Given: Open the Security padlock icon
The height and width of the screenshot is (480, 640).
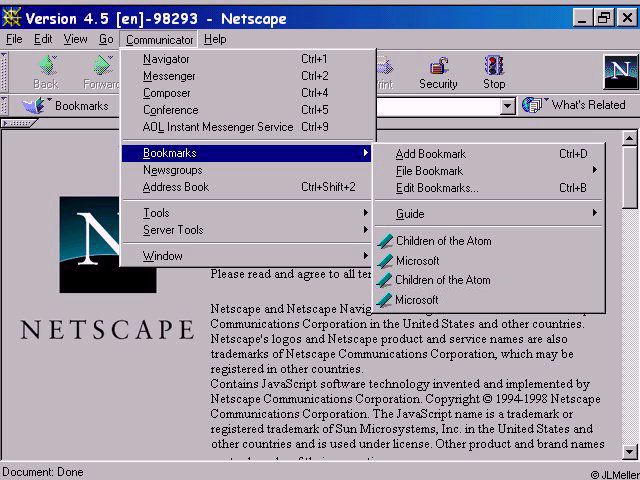Looking at the screenshot, I should pyautogui.click(x=438, y=66).
